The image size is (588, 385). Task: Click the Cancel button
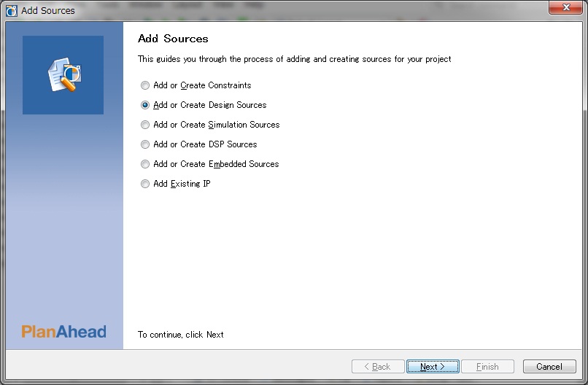549,366
